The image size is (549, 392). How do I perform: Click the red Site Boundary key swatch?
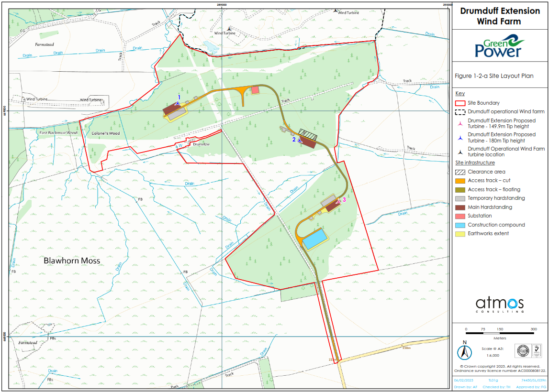[x=460, y=103]
